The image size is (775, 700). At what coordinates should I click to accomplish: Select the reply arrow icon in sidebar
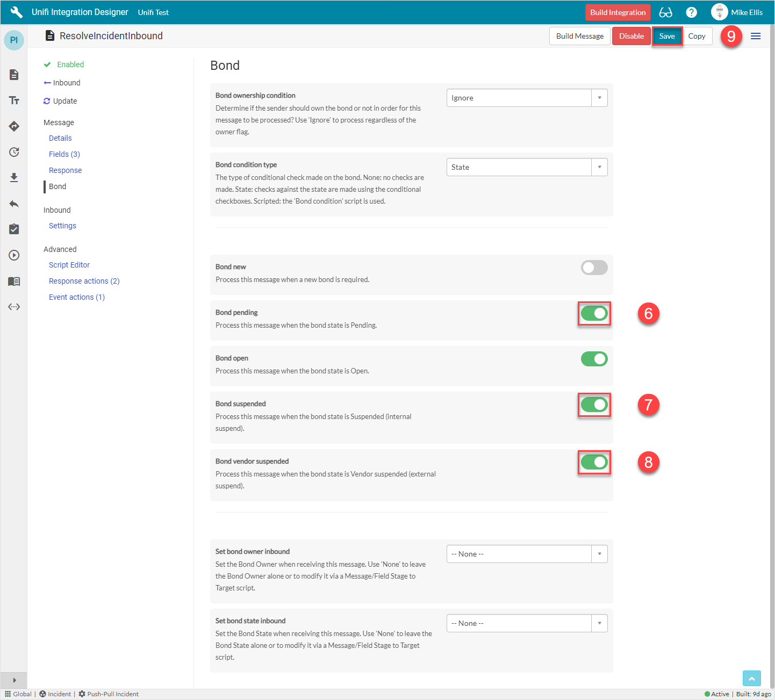[14, 204]
